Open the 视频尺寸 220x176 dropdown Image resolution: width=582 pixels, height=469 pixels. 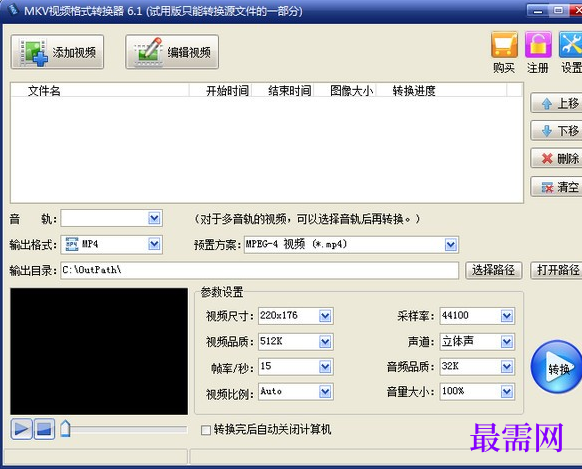pyautogui.click(x=325, y=316)
